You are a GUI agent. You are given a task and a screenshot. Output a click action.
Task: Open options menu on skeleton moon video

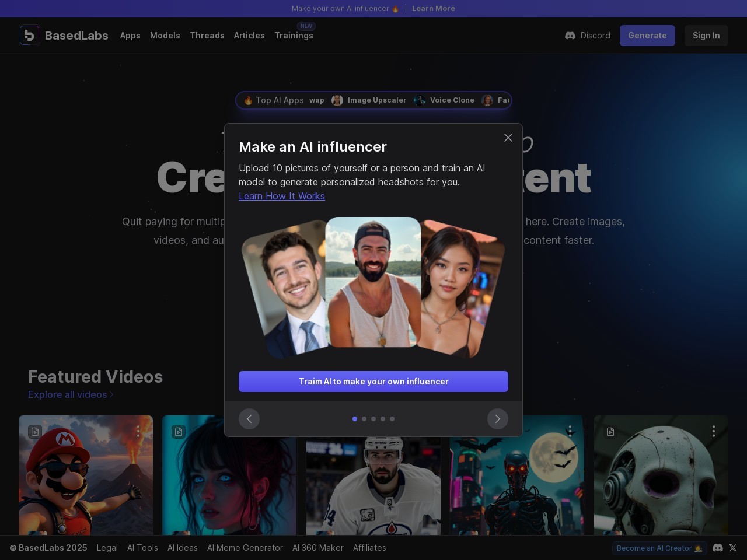click(570, 431)
